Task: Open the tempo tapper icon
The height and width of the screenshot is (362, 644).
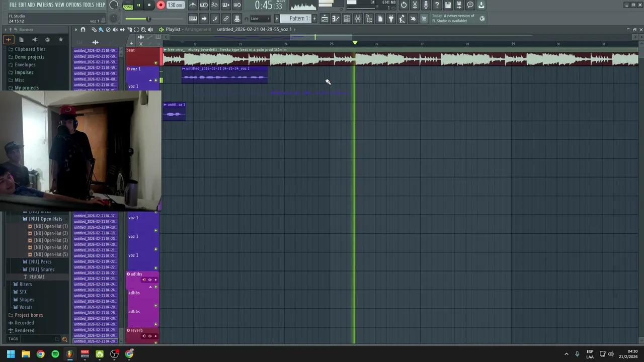Action: (402, 19)
